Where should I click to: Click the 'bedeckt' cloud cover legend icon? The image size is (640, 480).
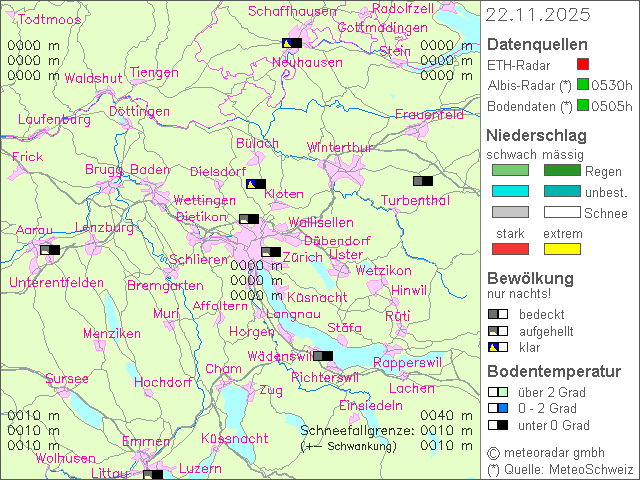point(498,314)
